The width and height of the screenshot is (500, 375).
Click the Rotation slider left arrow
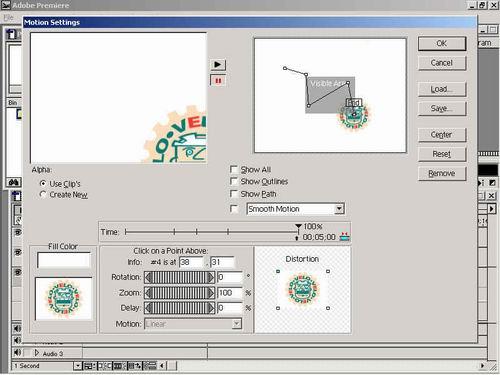point(149,277)
